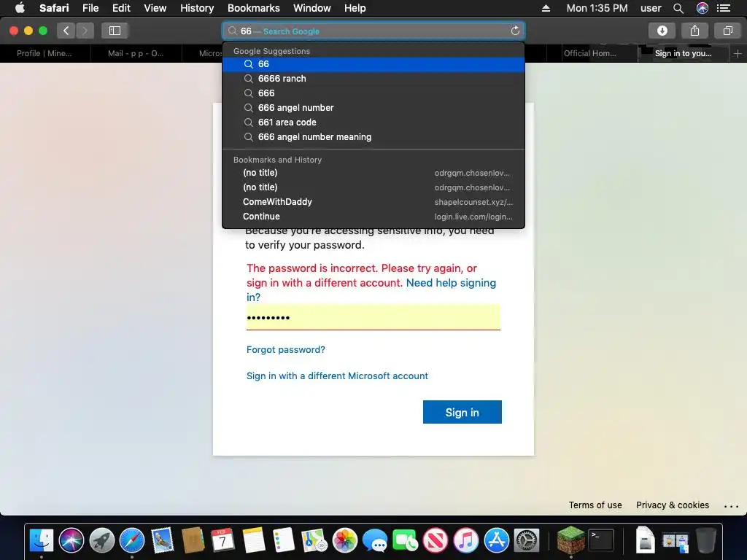Click the eject icon in menu bar

pyautogui.click(x=546, y=8)
